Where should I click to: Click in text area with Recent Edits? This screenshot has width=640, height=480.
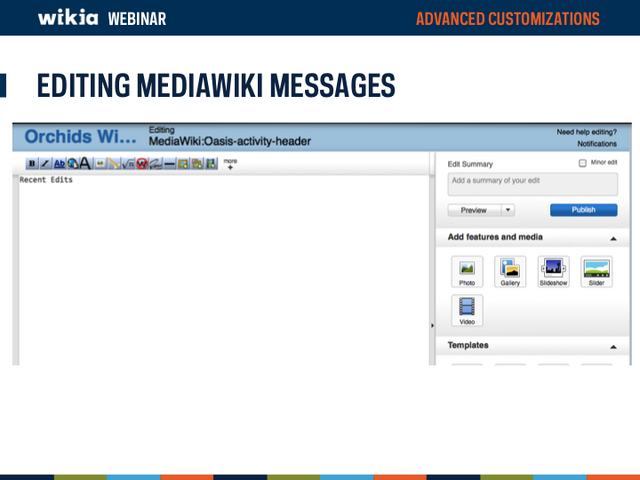click(x=224, y=270)
